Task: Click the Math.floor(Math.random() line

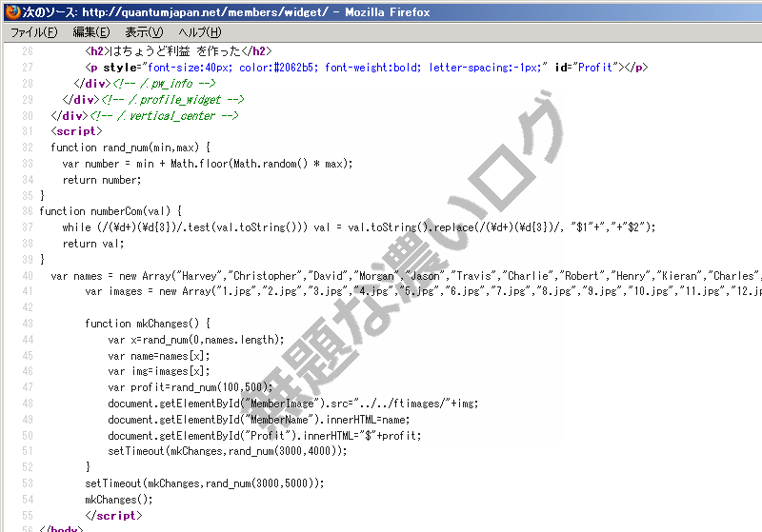Action: 208,164
